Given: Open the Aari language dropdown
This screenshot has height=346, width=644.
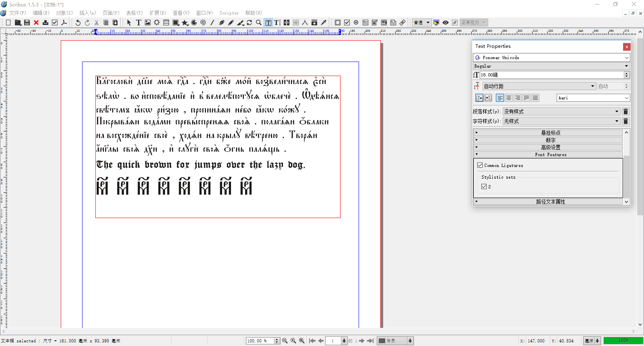Looking at the screenshot, I should coord(593,98).
